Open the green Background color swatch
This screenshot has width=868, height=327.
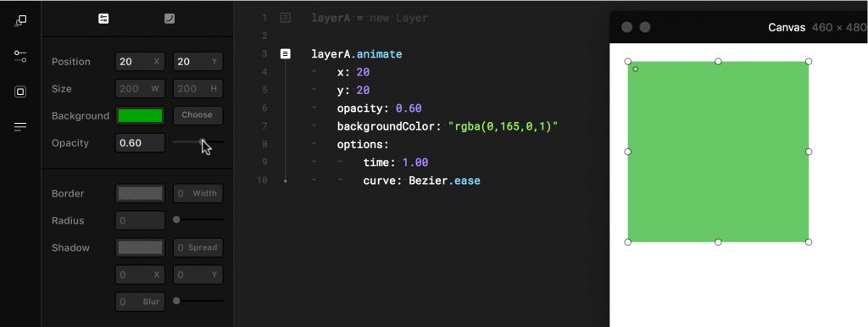pos(140,116)
